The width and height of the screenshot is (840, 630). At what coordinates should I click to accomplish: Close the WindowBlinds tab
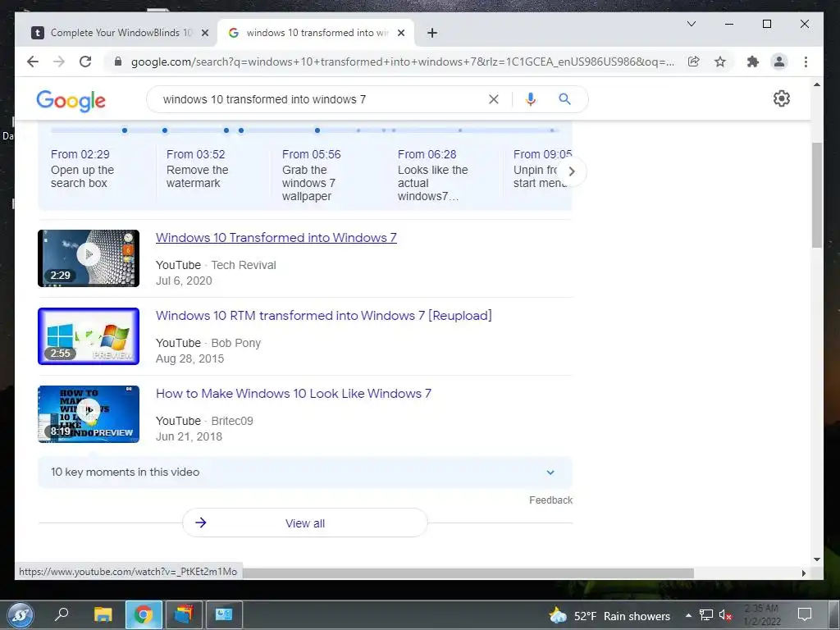point(204,33)
